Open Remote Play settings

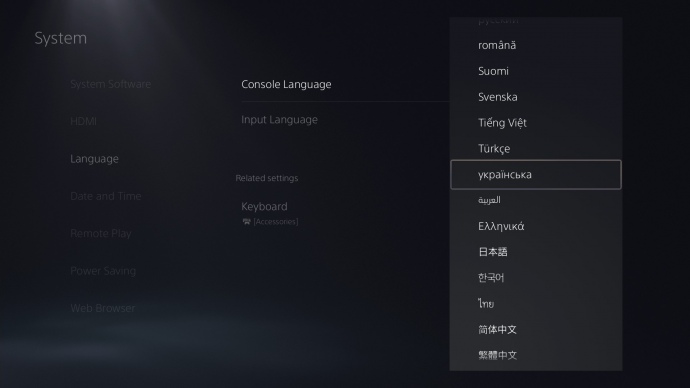click(101, 234)
